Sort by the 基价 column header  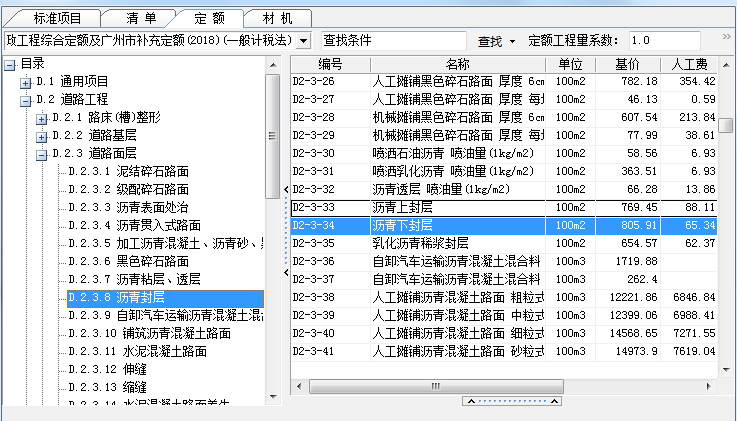628,64
